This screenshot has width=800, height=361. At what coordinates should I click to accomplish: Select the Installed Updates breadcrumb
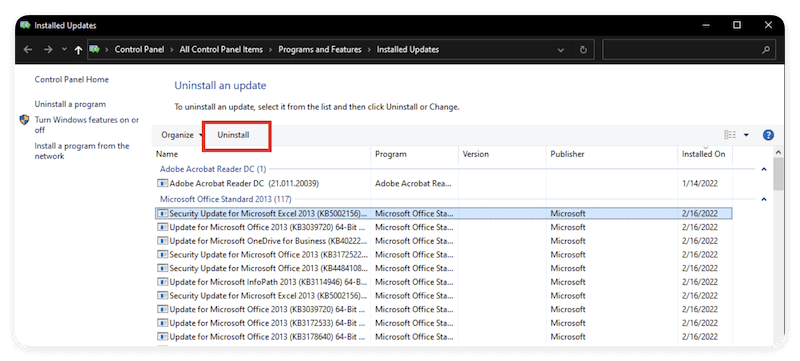coord(408,49)
